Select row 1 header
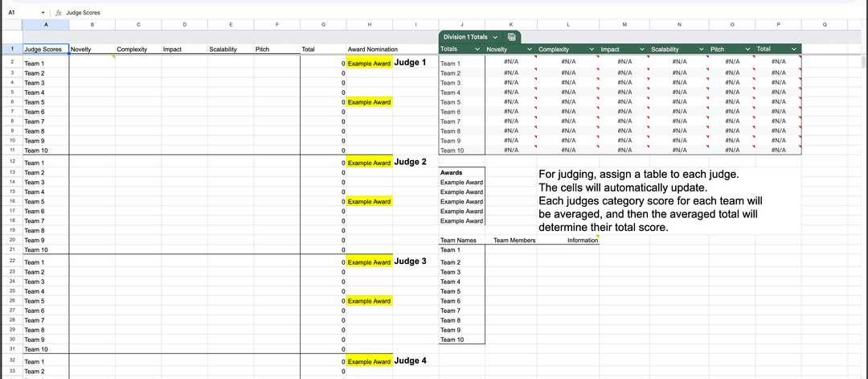 11,49
